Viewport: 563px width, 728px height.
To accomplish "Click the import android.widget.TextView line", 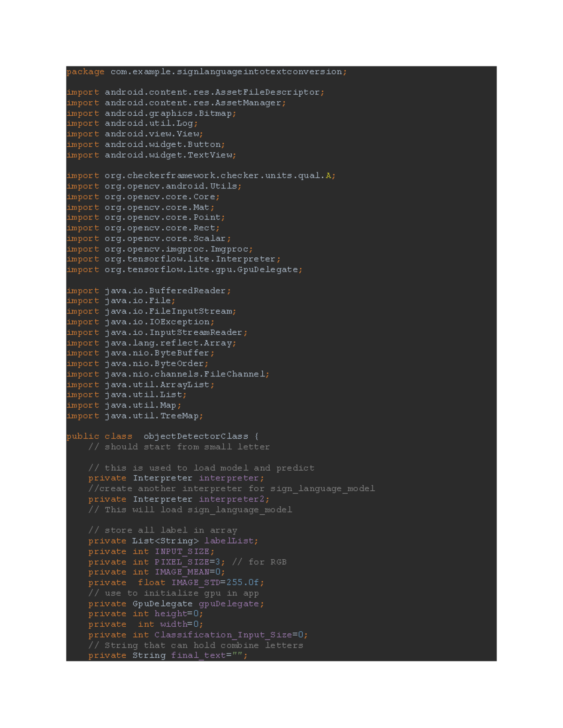I will 151,155.
